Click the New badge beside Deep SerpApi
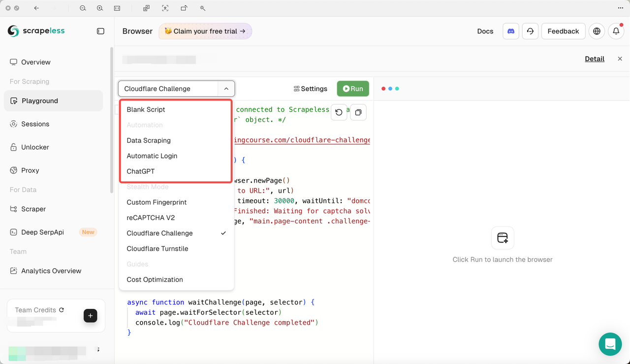The width and height of the screenshot is (630, 364). [88, 232]
